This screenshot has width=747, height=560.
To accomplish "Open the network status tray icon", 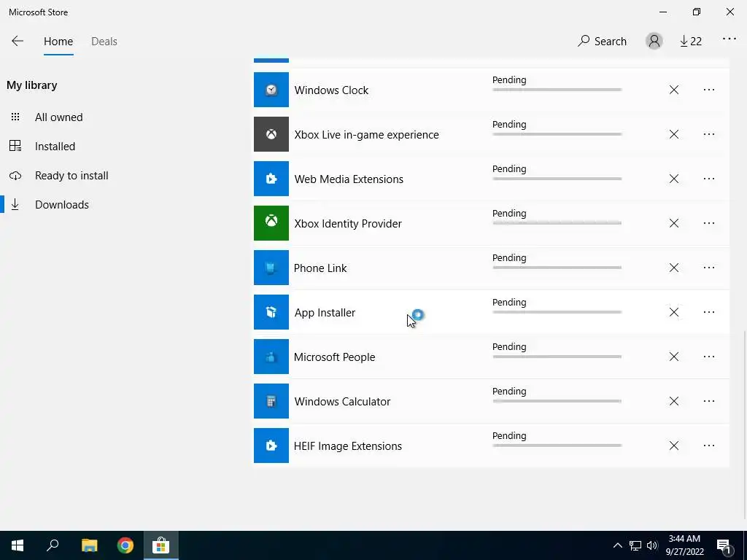I will [x=635, y=545].
